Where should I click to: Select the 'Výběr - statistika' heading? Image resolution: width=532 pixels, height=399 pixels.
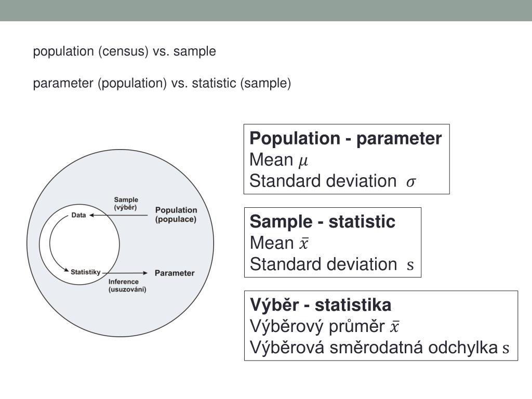(x=321, y=304)
